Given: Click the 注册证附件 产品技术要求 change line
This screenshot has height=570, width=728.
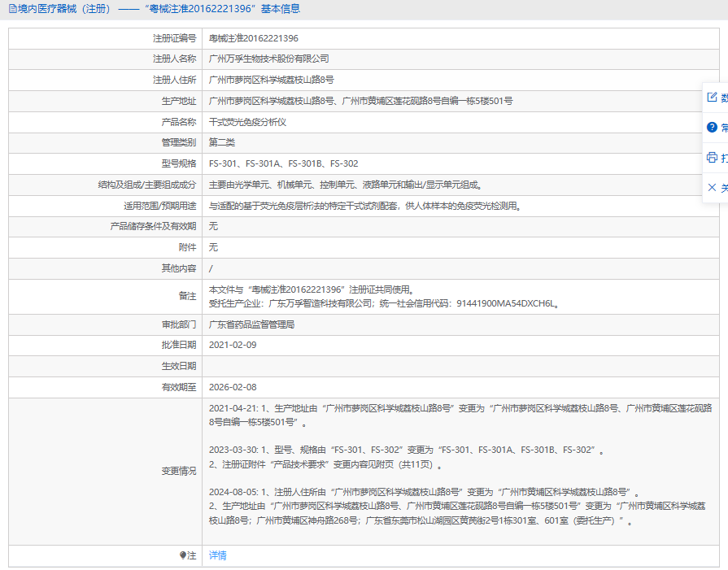Looking at the screenshot, I should click(325, 464).
